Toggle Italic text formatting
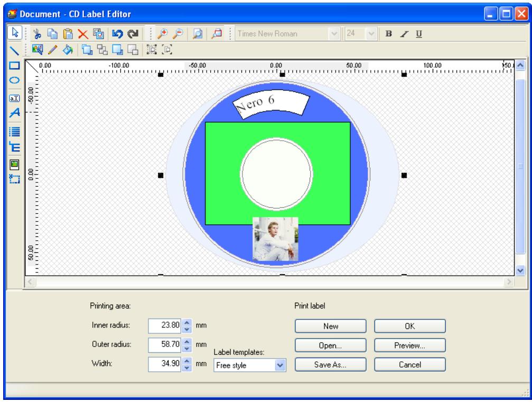Image resolution: width=532 pixels, height=402 pixels. coord(404,34)
